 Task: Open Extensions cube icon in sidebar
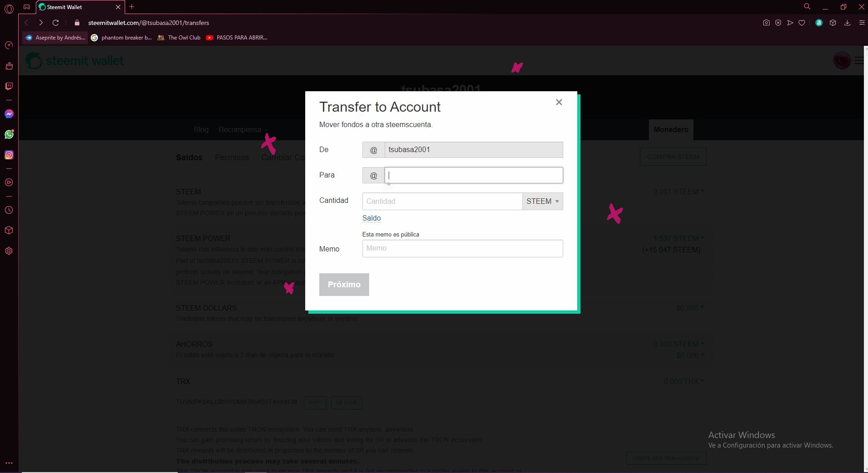pyautogui.click(x=9, y=230)
